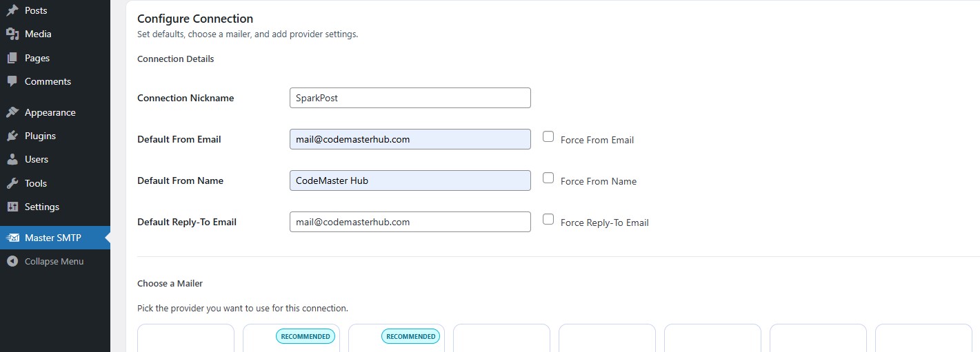Click the Plugins plug icon
The width and height of the screenshot is (980, 352).
(x=12, y=136)
